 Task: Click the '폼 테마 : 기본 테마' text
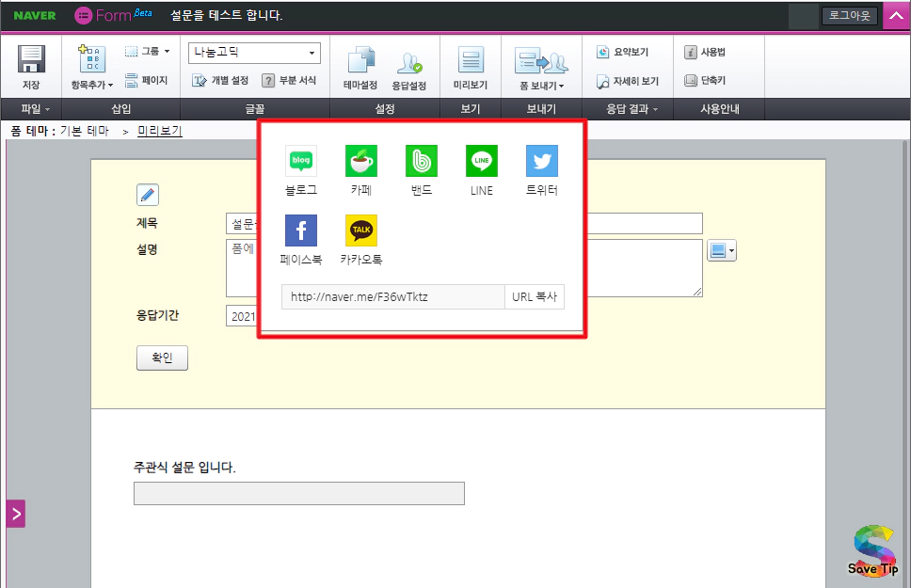tap(59, 131)
